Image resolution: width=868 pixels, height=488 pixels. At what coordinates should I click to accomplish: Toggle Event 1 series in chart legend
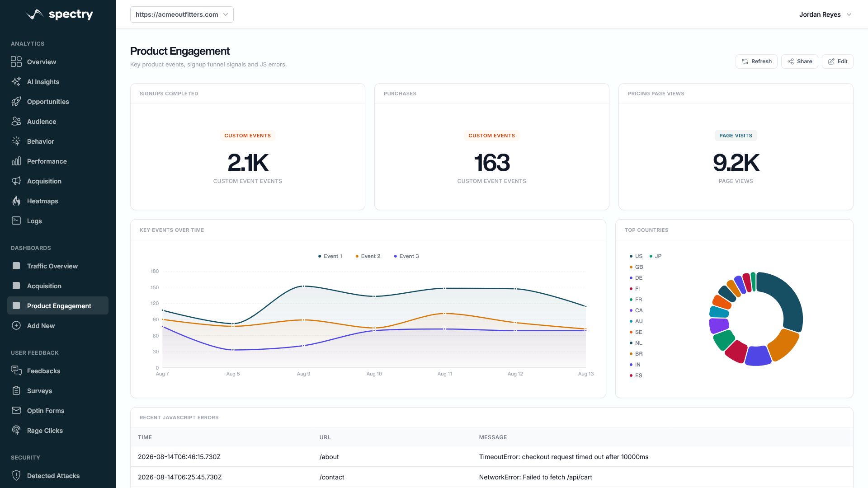coord(330,256)
